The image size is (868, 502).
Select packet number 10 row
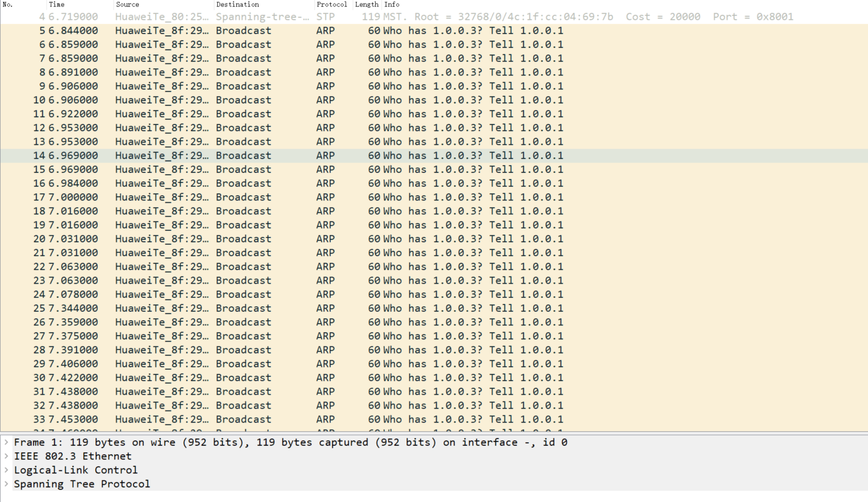click(434, 100)
